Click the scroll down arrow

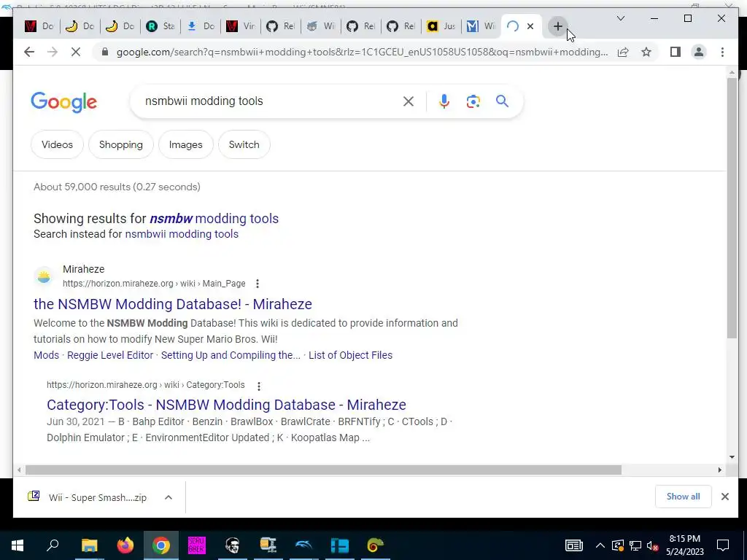(x=732, y=457)
